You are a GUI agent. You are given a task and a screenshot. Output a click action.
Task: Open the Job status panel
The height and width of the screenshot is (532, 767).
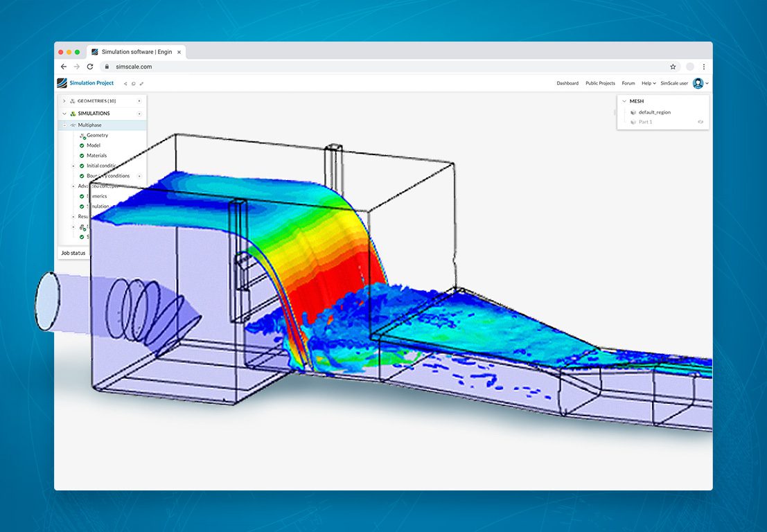click(73, 252)
